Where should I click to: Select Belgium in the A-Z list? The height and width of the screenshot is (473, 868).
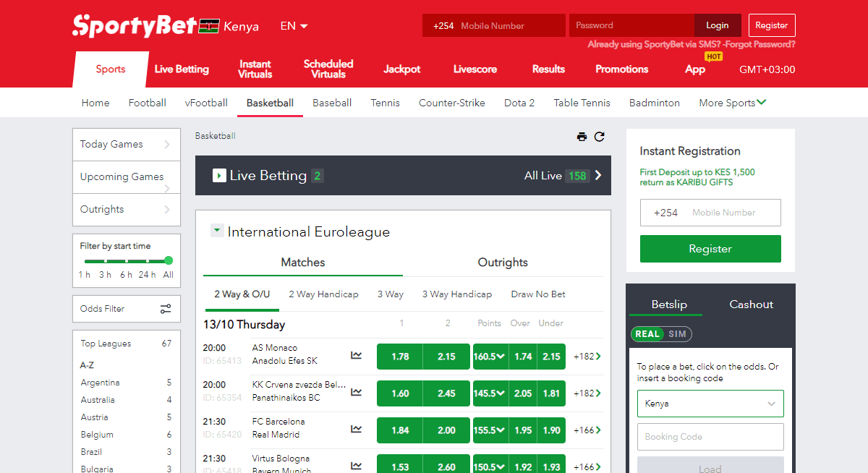[x=97, y=435]
